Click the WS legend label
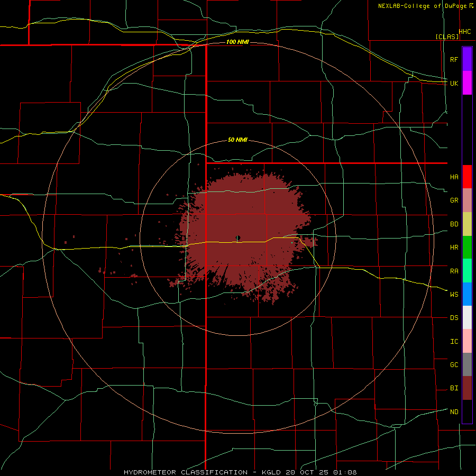Screen dimensions: 476x476 pyautogui.click(x=454, y=295)
